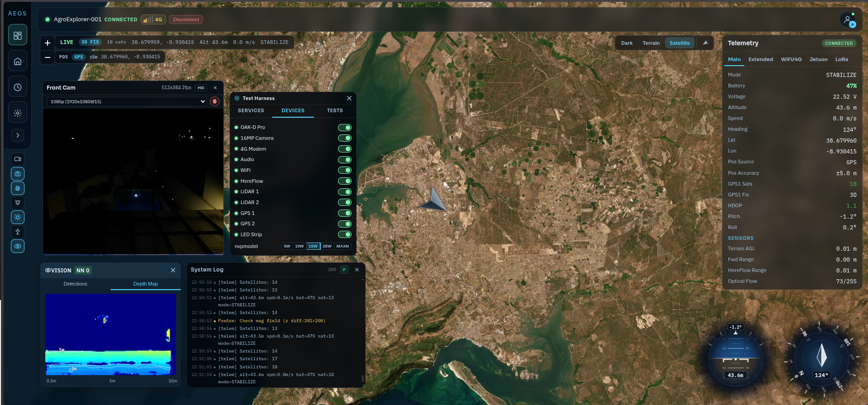Select the DEVICES tab in Test Harness

pyautogui.click(x=293, y=110)
